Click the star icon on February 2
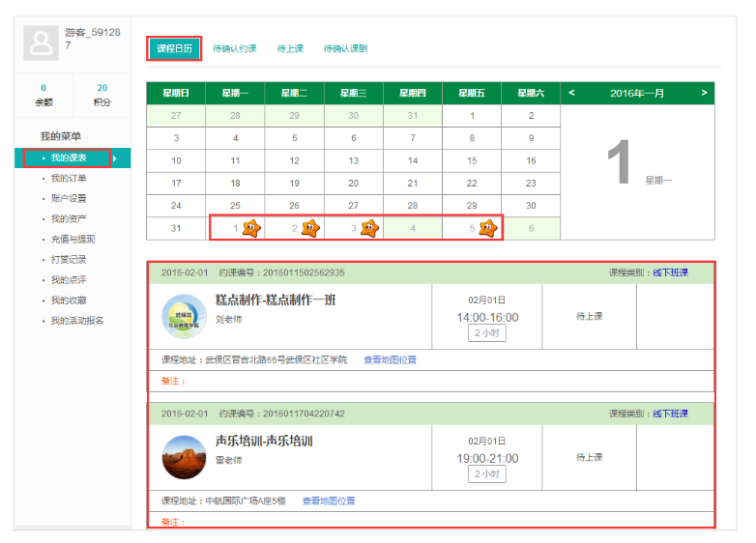This screenshot has width=756, height=543. click(x=310, y=229)
